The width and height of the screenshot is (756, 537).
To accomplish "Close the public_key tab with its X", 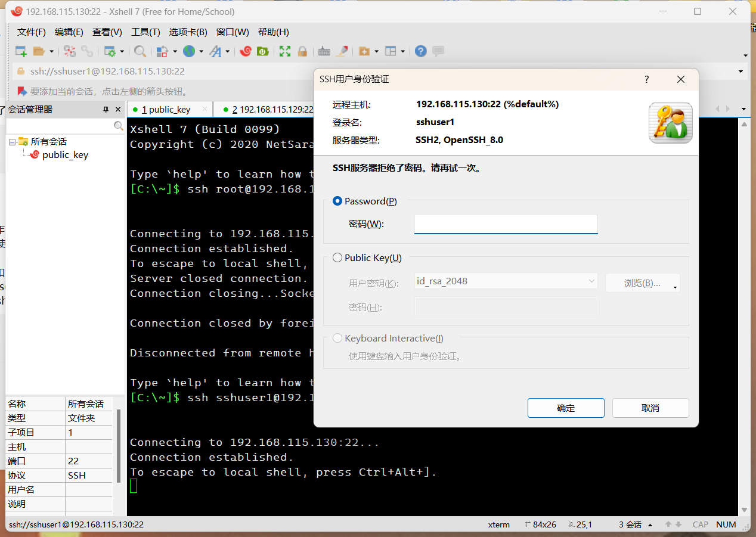I will pyautogui.click(x=205, y=109).
